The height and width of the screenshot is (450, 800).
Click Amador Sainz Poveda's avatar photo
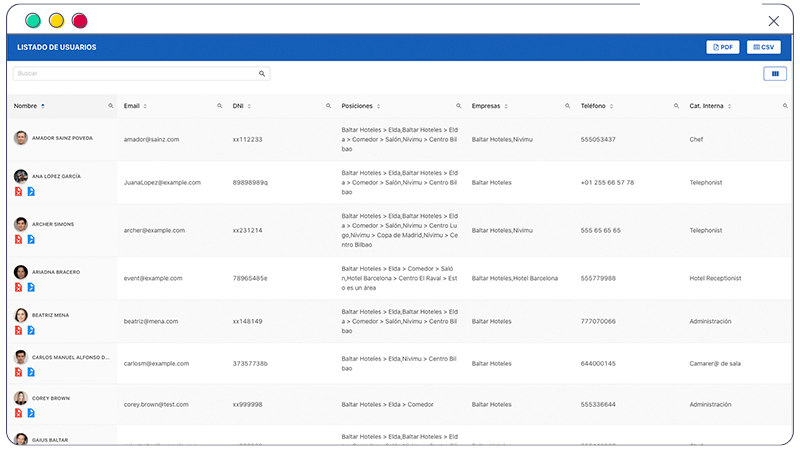(21, 138)
